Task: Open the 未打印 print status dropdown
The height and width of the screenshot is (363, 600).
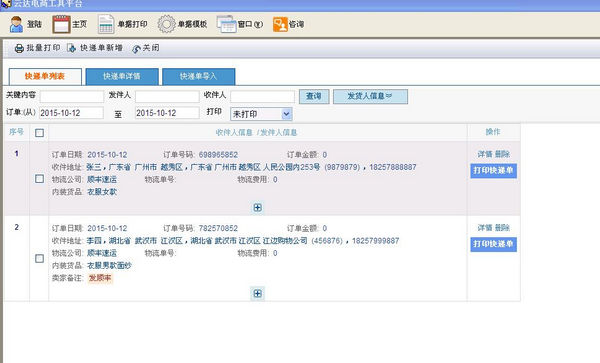Action: [x=261, y=114]
